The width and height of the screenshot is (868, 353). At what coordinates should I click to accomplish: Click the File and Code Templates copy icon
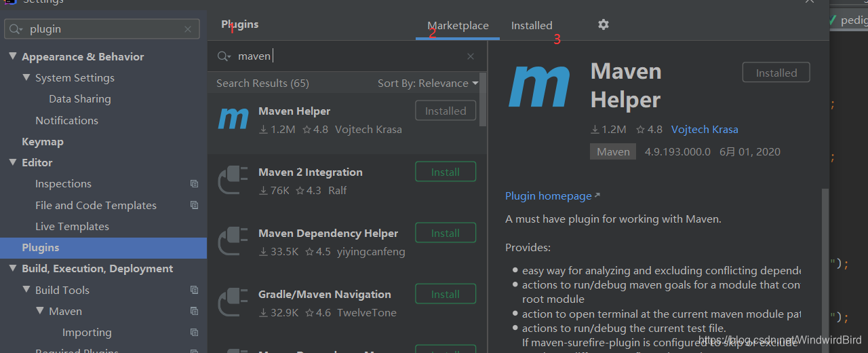click(x=195, y=205)
